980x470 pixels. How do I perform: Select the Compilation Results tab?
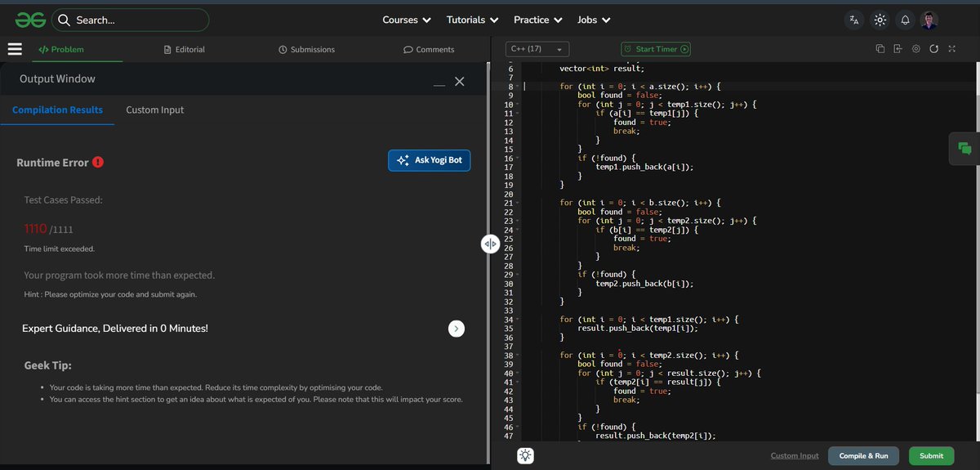point(57,110)
